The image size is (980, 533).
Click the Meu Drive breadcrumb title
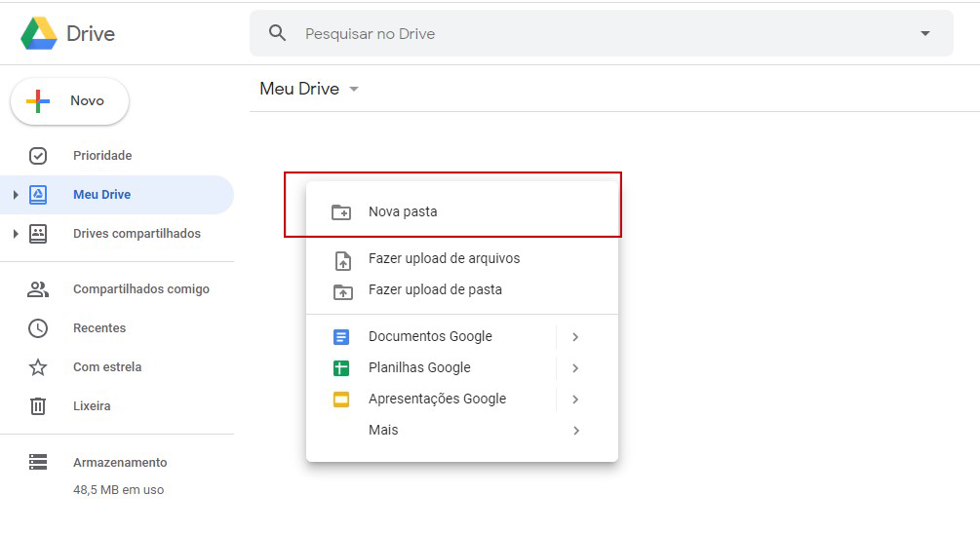(x=299, y=89)
